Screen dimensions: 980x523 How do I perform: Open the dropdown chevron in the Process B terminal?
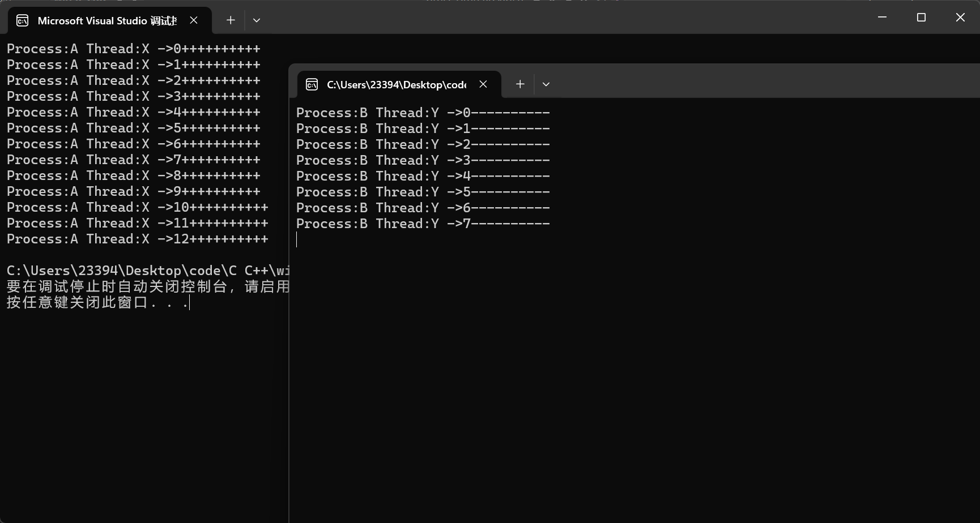[x=546, y=84]
